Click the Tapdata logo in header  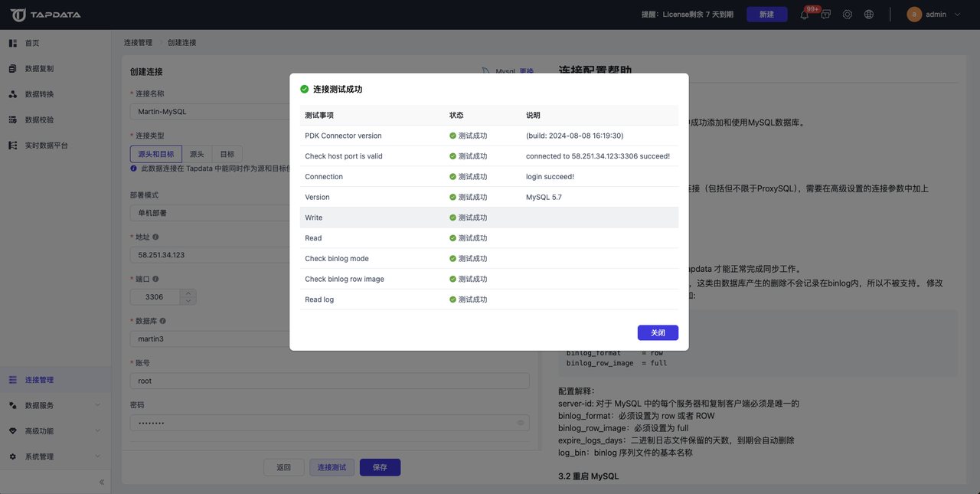pyautogui.click(x=45, y=15)
